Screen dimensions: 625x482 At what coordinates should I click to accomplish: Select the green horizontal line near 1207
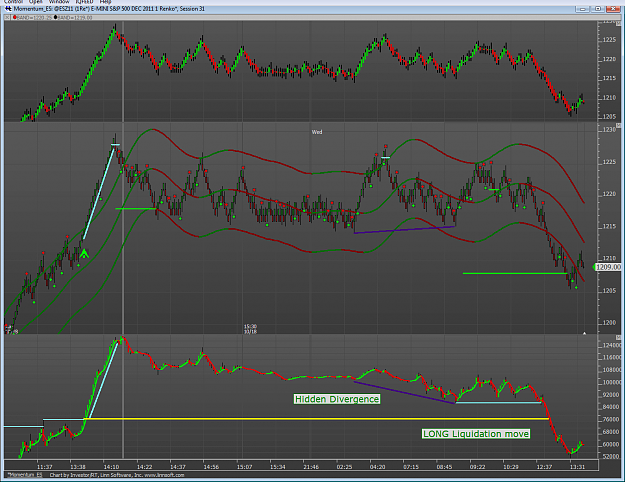515,273
